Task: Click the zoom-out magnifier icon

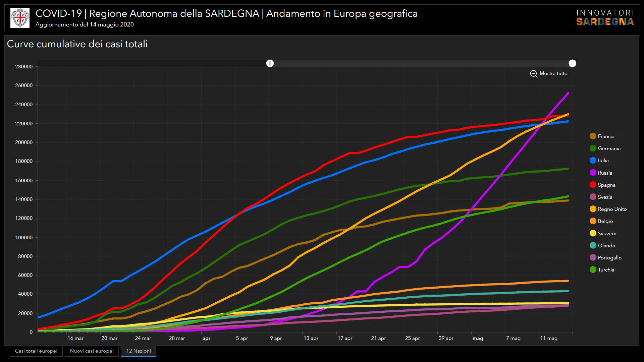Action: [533, 74]
